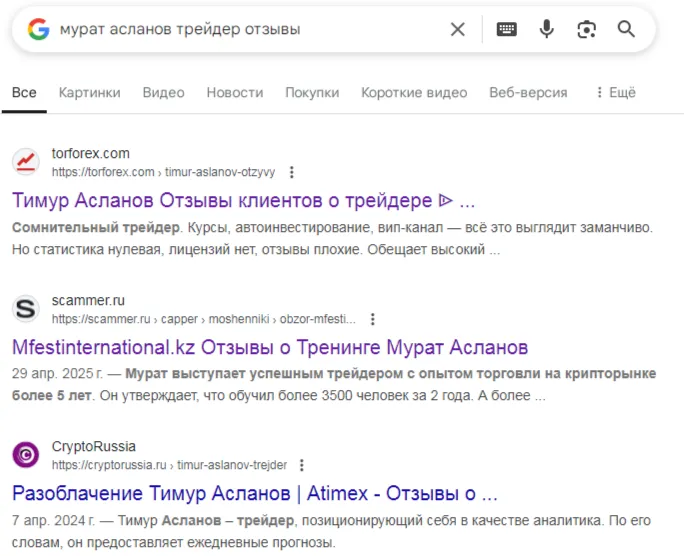Open the Новости tab
This screenshot has width=684, height=556.
pyautogui.click(x=235, y=92)
